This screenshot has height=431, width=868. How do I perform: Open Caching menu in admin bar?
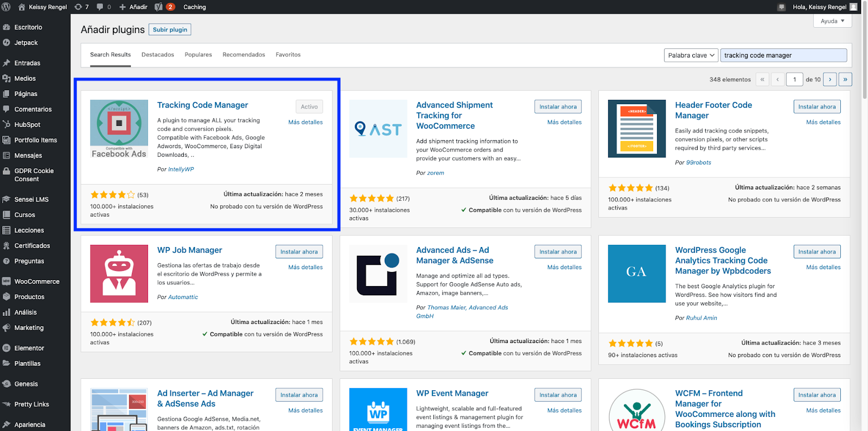point(195,7)
